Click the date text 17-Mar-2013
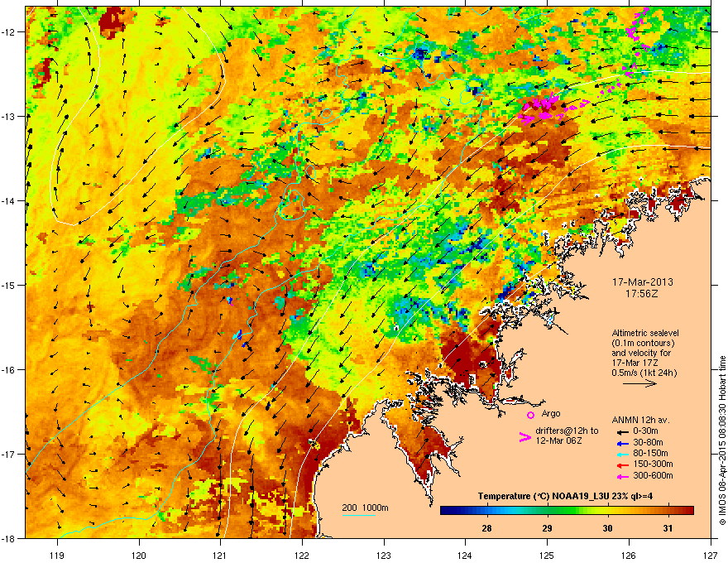This screenshot has height=563, width=728. 642,282
